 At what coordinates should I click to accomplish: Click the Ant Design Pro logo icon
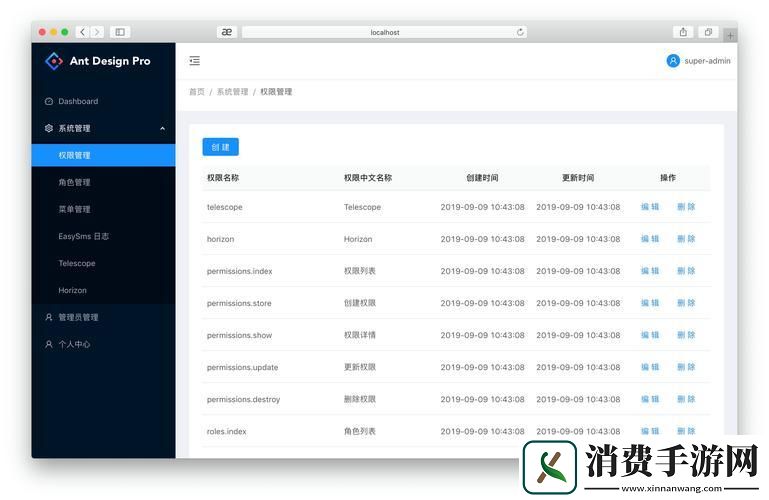[x=53, y=61]
